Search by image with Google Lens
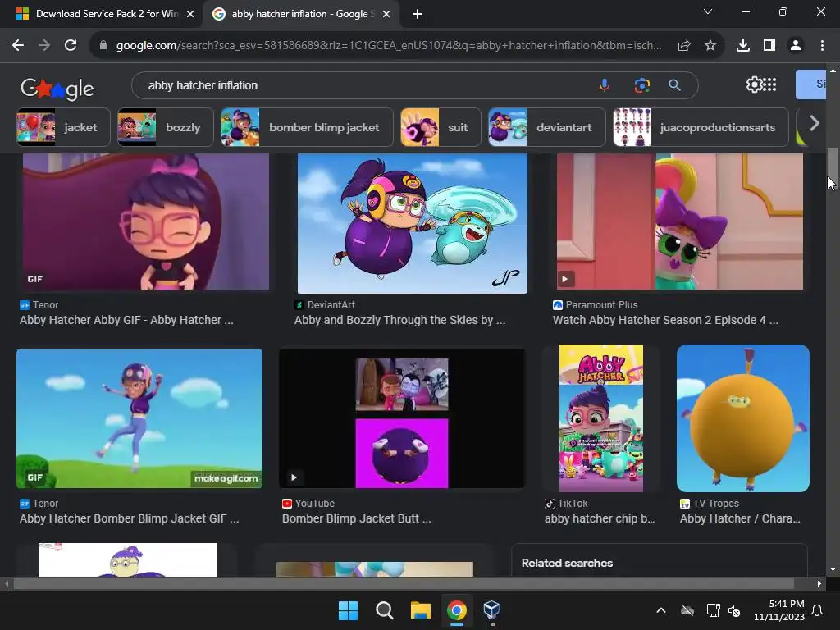The image size is (840, 630). coord(641,85)
